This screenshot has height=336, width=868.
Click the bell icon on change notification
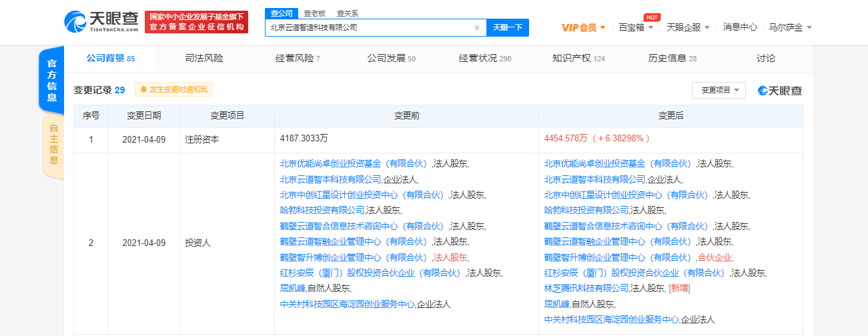pos(143,89)
